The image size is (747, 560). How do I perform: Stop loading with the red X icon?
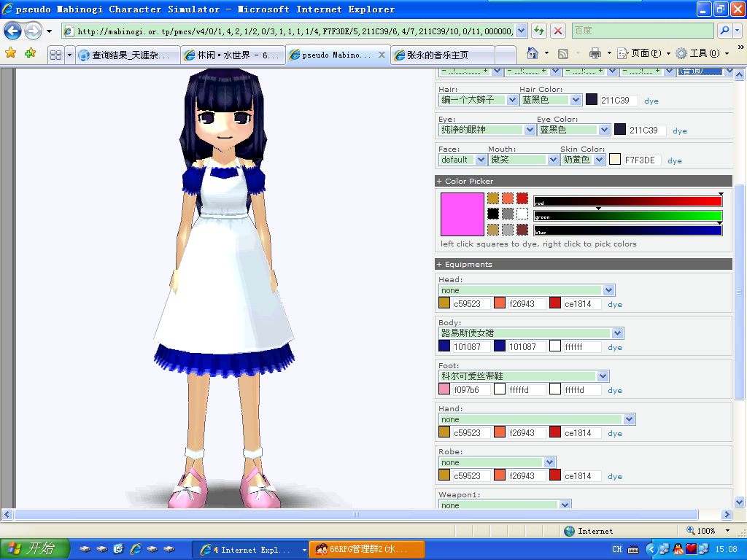(558, 31)
